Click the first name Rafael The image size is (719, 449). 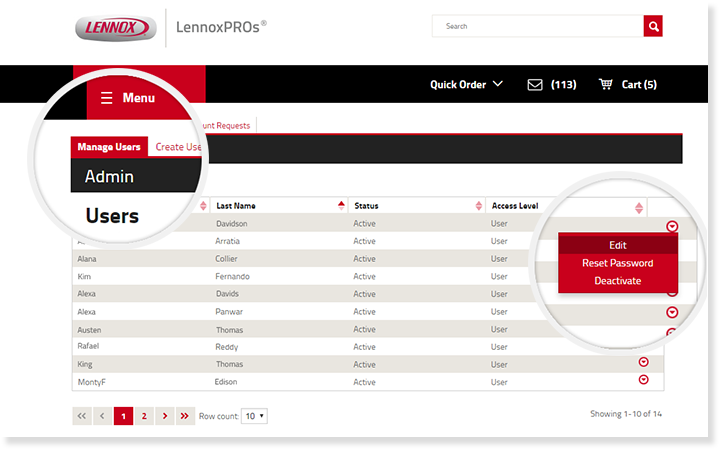88,346
